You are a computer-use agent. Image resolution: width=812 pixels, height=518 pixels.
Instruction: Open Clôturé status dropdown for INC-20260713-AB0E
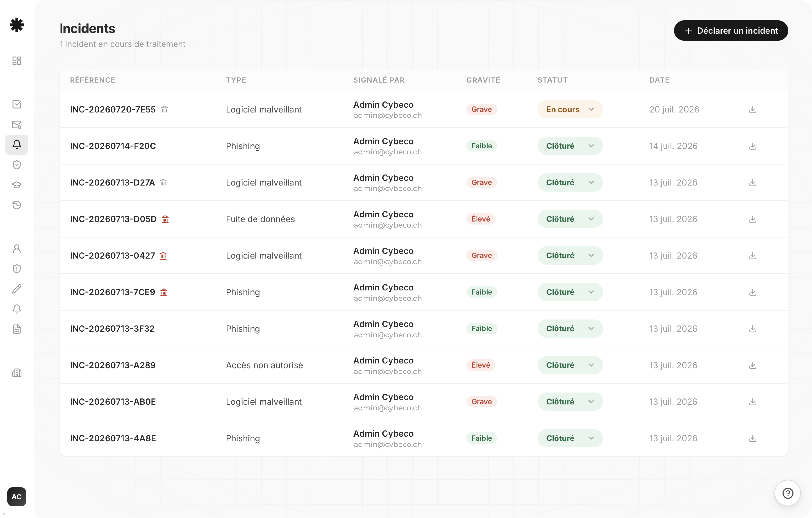point(570,402)
